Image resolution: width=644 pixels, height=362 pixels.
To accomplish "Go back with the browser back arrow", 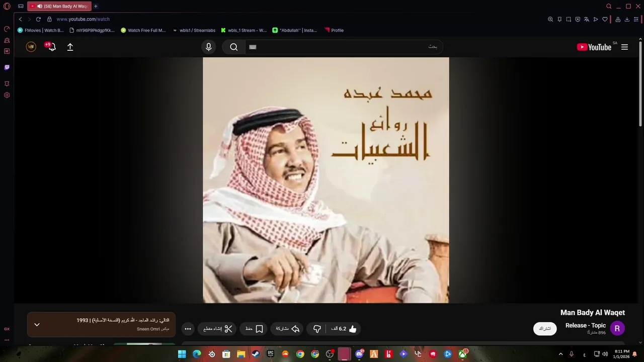I will (x=20, y=19).
